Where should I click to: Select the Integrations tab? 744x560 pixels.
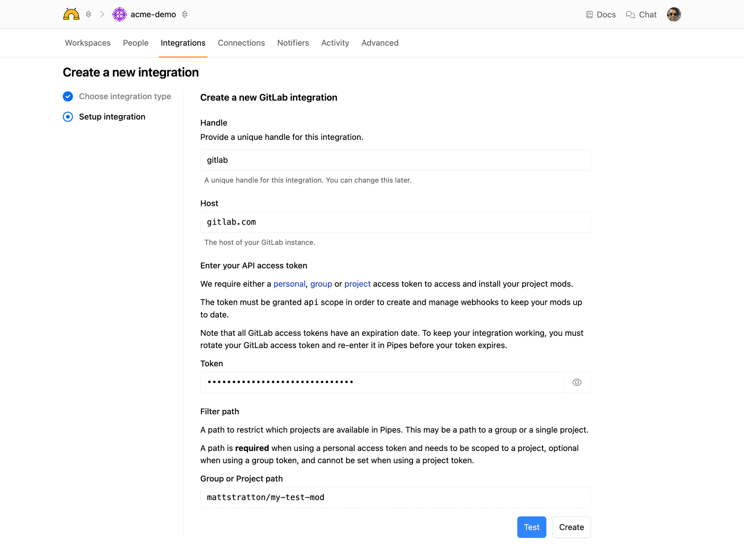tap(183, 43)
